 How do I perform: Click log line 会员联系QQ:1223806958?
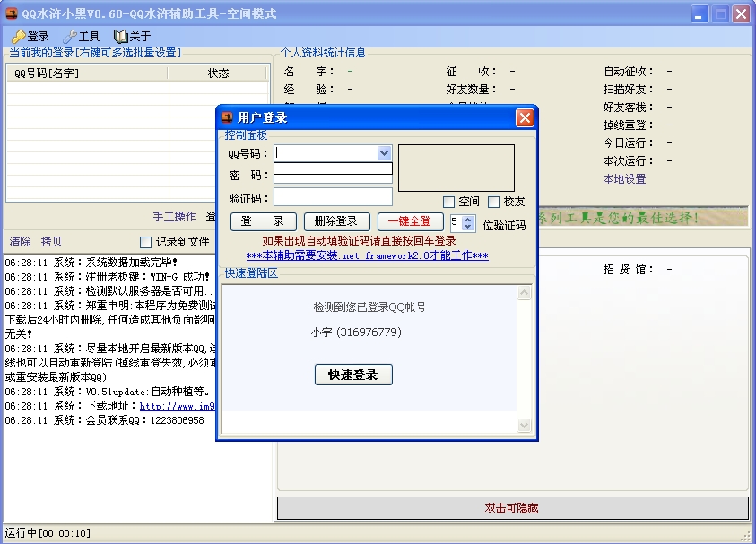[105, 420]
